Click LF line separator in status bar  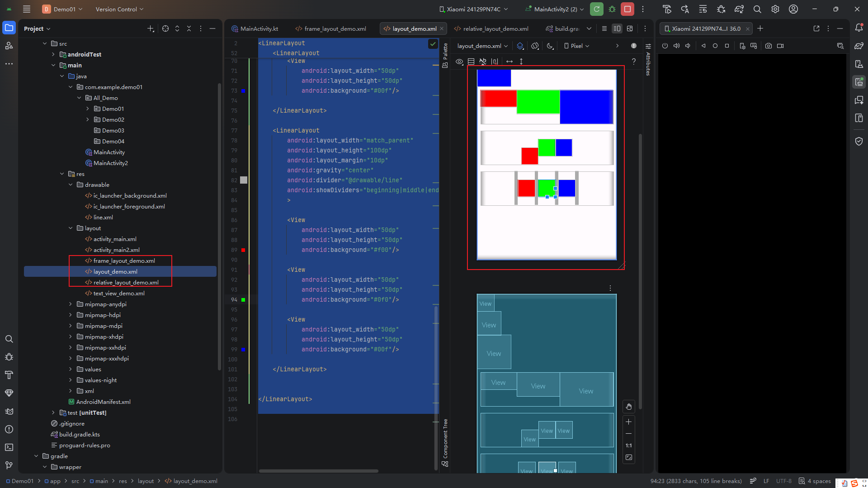click(766, 481)
